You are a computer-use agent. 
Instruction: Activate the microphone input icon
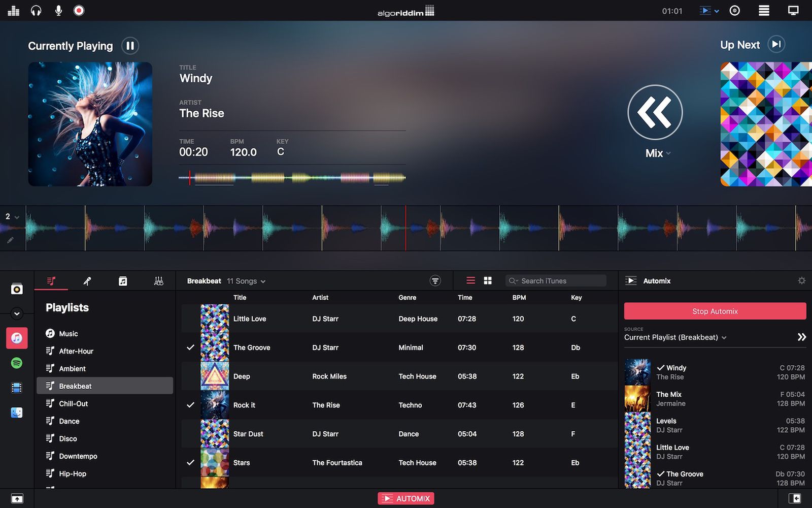tap(58, 10)
